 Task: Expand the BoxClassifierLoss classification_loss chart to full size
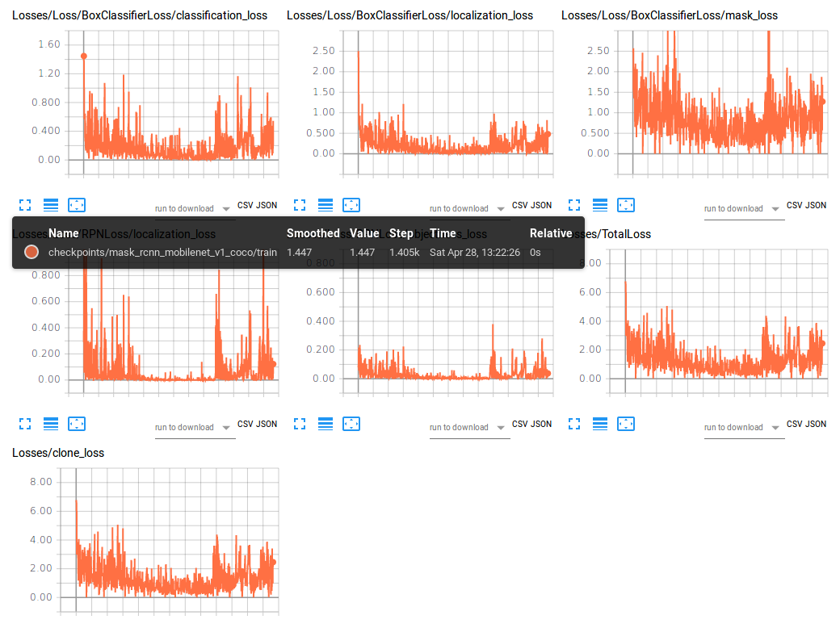25,205
